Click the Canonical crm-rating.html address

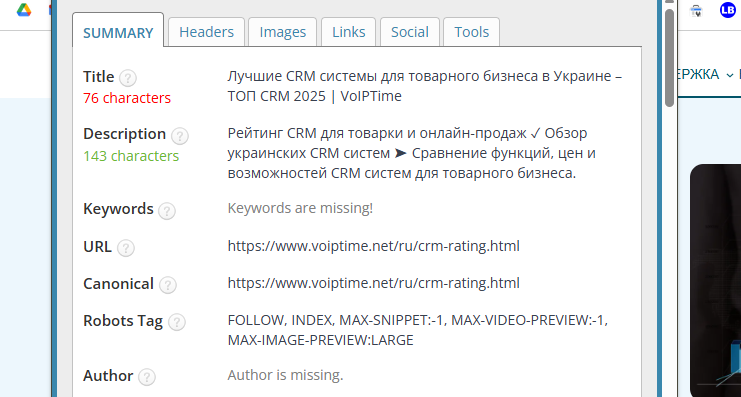(373, 283)
